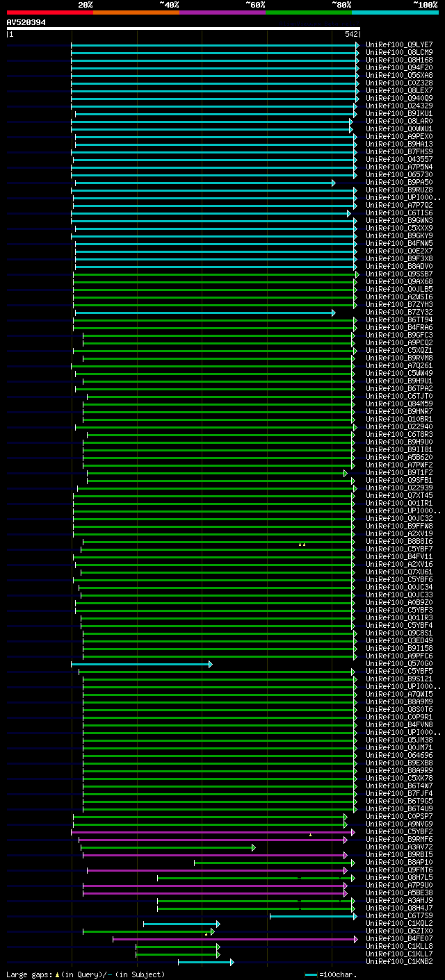Select the UniRef100_B9II81 label
445x980 pixels.
pyautogui.click(x=399, y=449)
